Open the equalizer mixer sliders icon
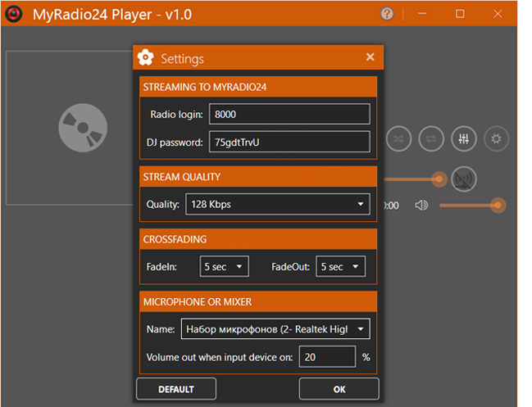The width and height of the screenshot is (532, 407). [x=464, y=138]
